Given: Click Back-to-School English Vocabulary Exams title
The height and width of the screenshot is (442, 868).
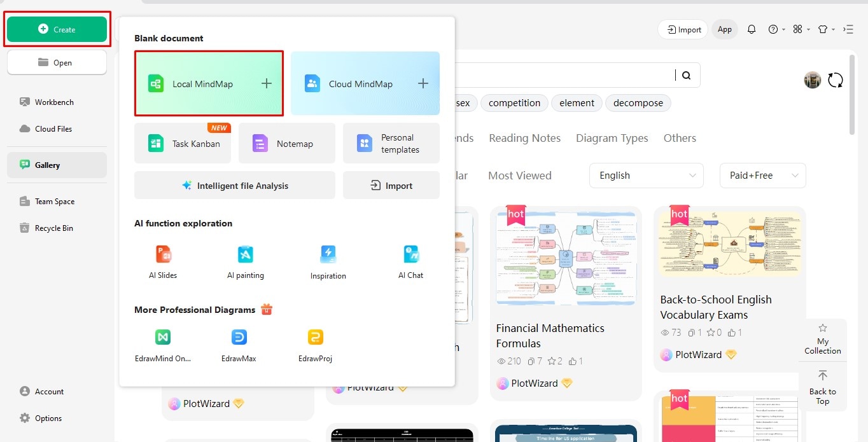Looking at the screenshot, I should coord(715,307).
